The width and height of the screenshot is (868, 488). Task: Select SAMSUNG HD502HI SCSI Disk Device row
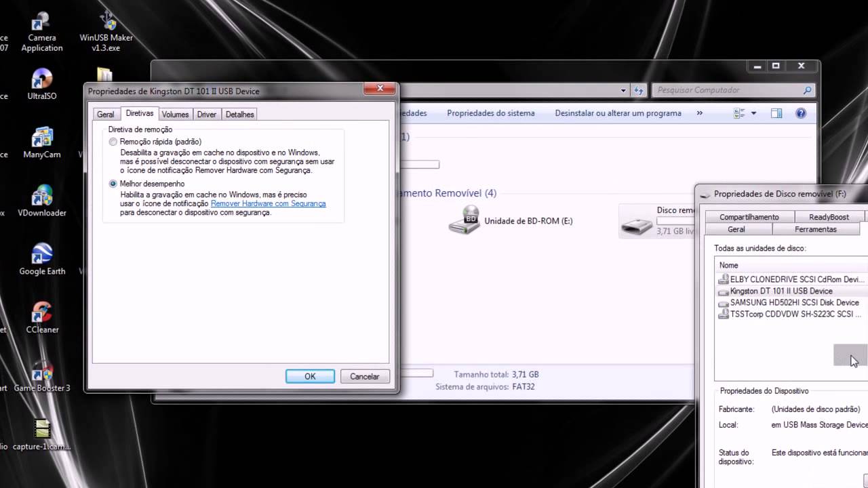pyautogui.click(x=792, y=302)
